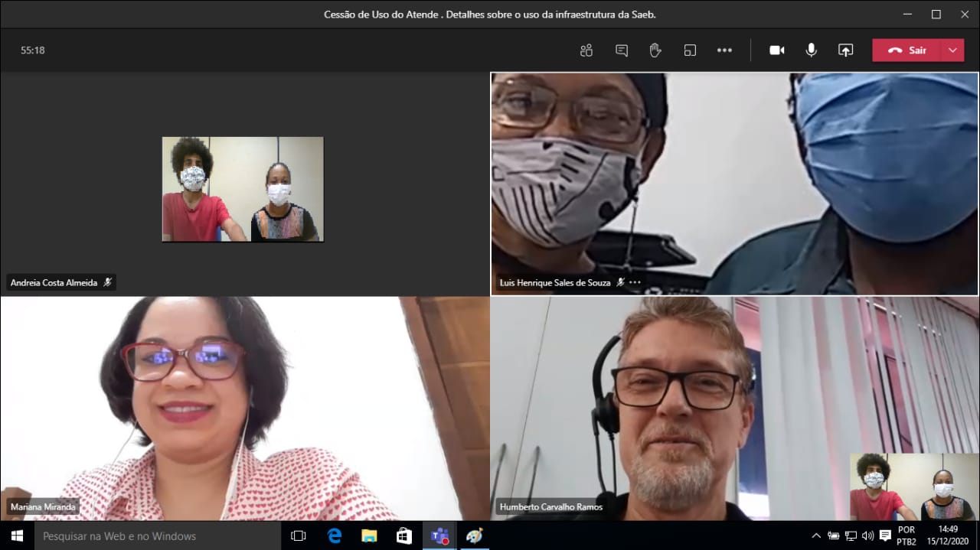Click Sair to leave the meeting
The width and height of the screenshot is (980, 550).
tap(907, 50)
